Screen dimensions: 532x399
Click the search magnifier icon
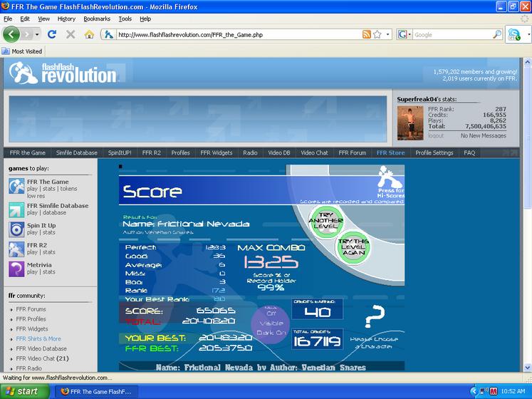(496, 34)
